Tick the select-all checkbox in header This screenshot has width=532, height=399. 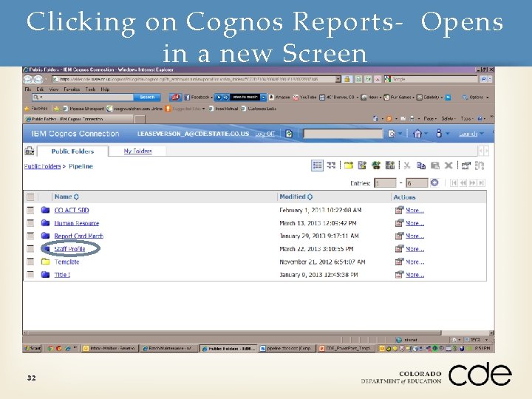click(x=30, y=197)
